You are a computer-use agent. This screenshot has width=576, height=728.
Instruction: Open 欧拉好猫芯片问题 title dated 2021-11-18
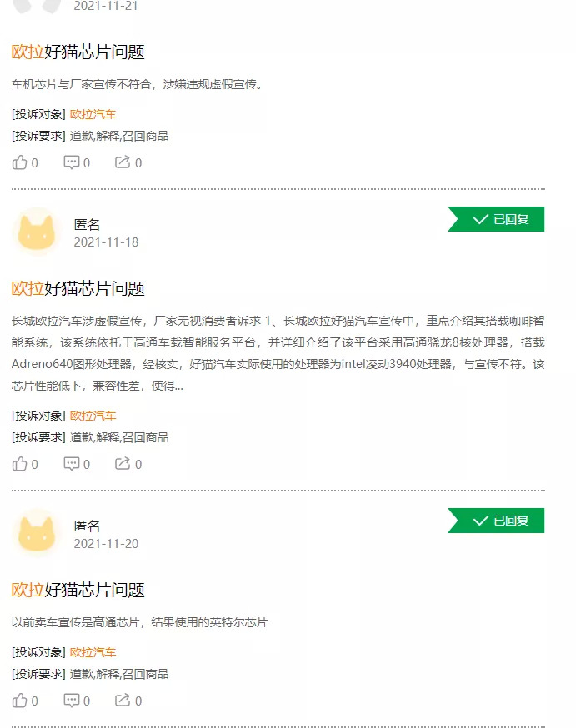[x=78, y=288]
